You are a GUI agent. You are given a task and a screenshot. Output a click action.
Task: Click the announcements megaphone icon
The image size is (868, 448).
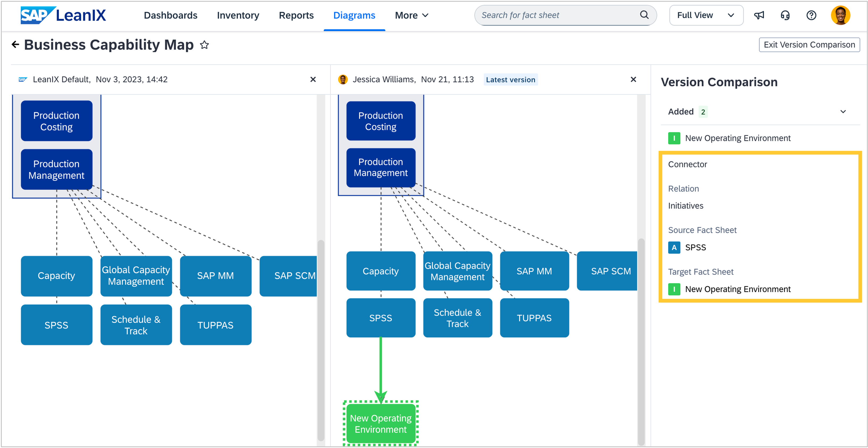tap(759, 15)
